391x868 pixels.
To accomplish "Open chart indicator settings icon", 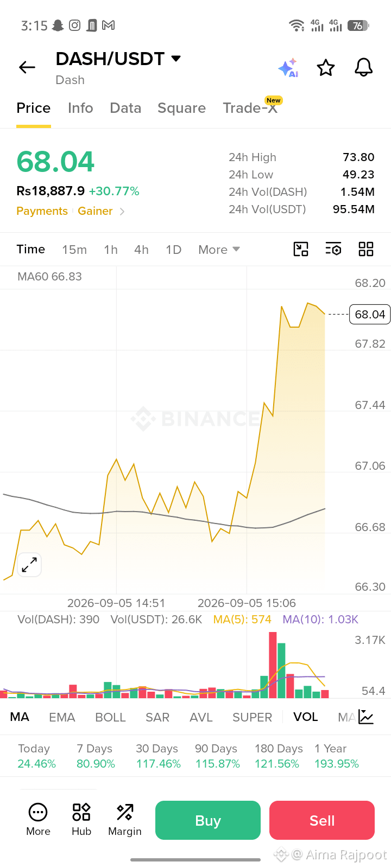I will tap(333, 249).
